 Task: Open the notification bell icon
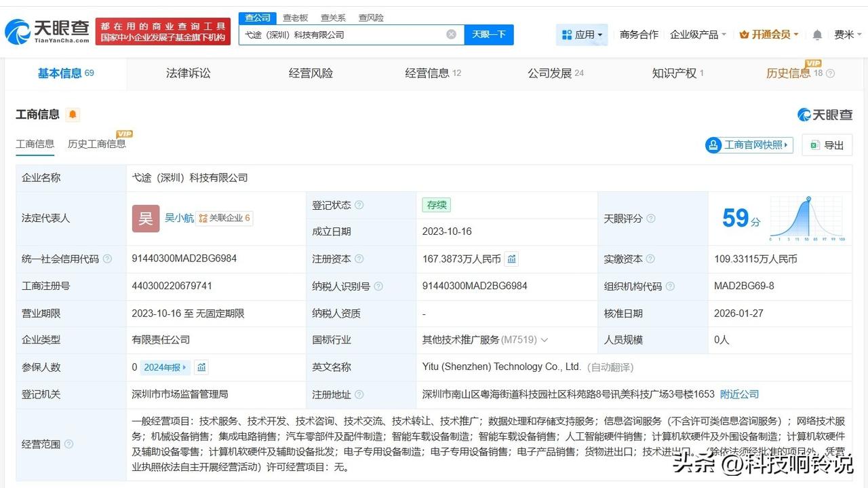817,35
